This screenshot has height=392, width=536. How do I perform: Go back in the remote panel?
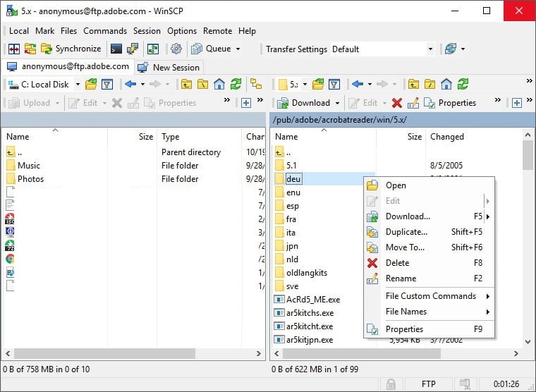pos(358,84)
